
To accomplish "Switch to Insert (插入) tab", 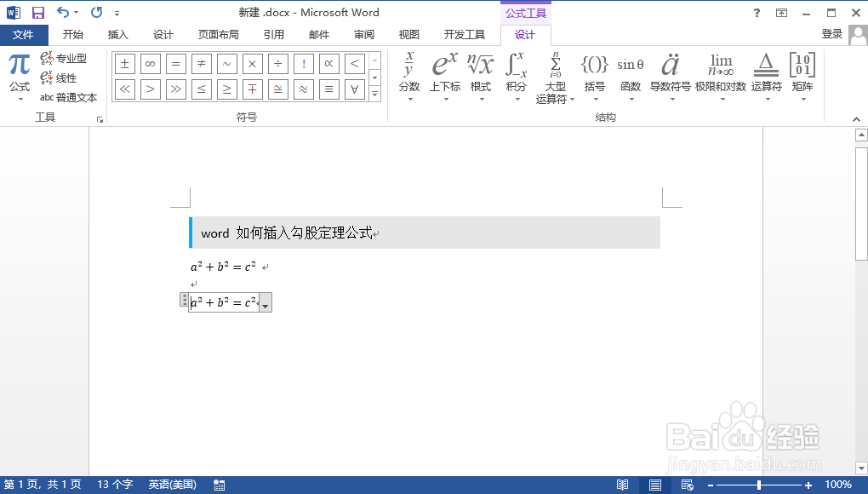I will click(118, 35).
